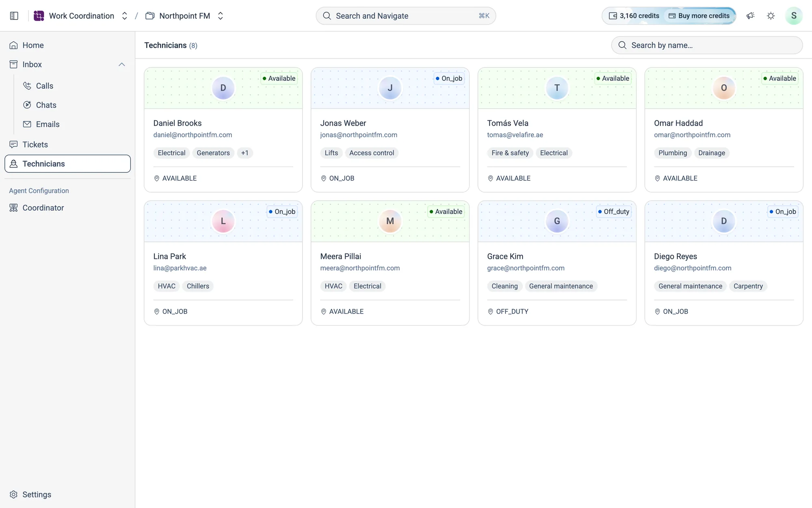812x508 pixels.
Task: Click the Carpentry tag on Diego Reyes
Action: [748, 286]
